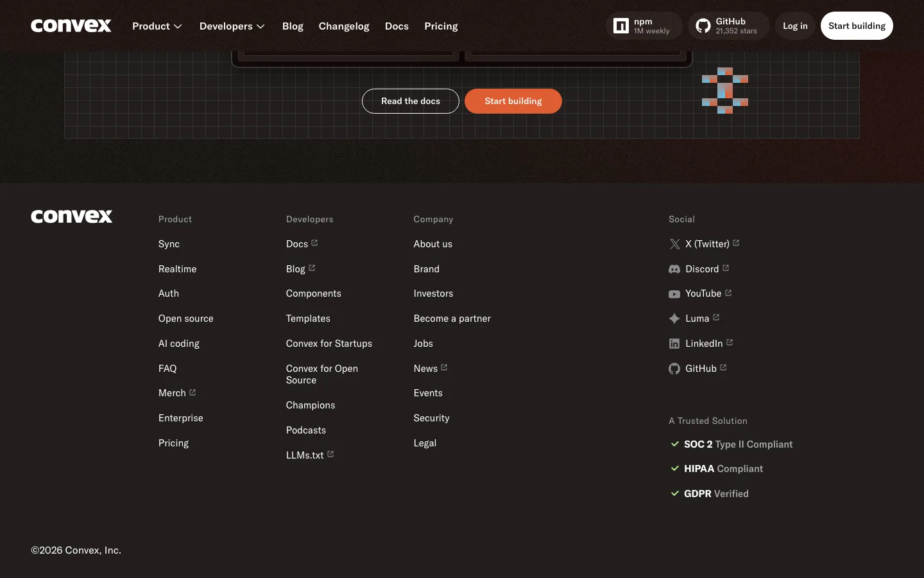
Task: Open the Sync link under Product
Action: (x=169, y=244)
